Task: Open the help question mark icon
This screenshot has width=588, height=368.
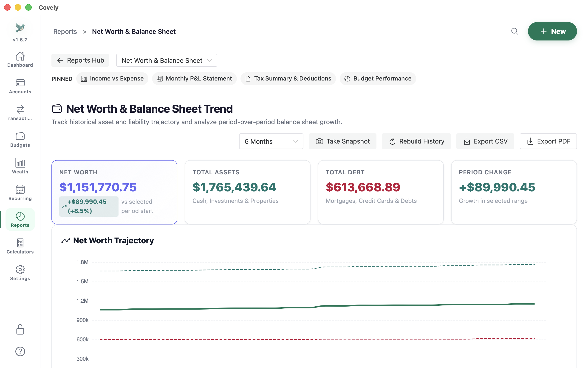Action: [20, 351]
